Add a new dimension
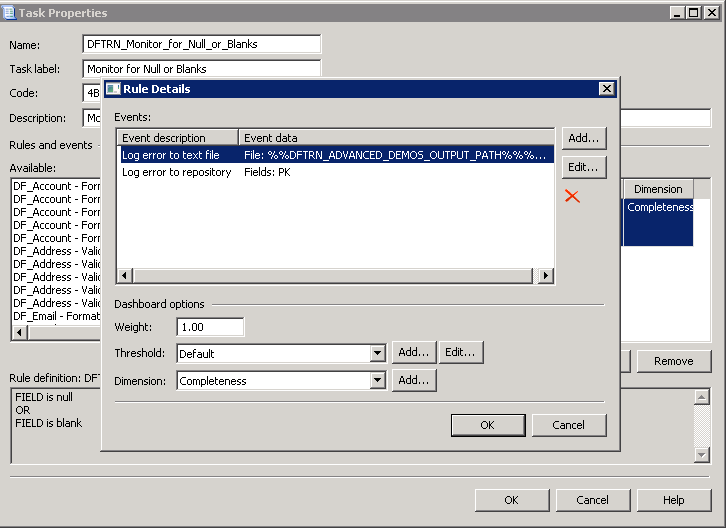Screen dimensions: 726x528 (414, 380)
